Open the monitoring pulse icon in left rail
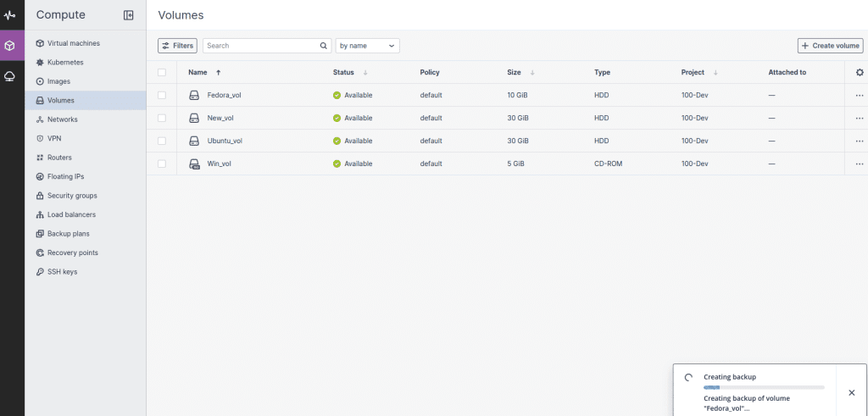868x416 pixels. pos(9,15)
